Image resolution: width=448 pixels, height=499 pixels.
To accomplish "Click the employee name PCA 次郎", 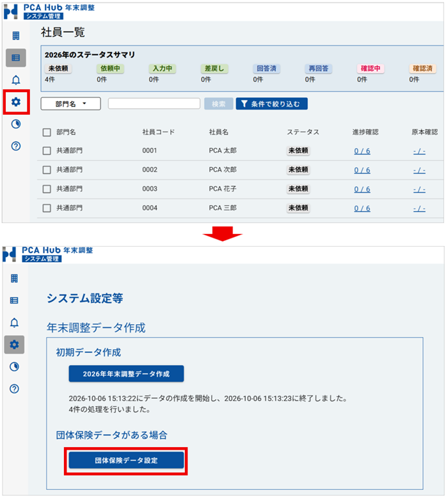I will (x=223, y=170).
